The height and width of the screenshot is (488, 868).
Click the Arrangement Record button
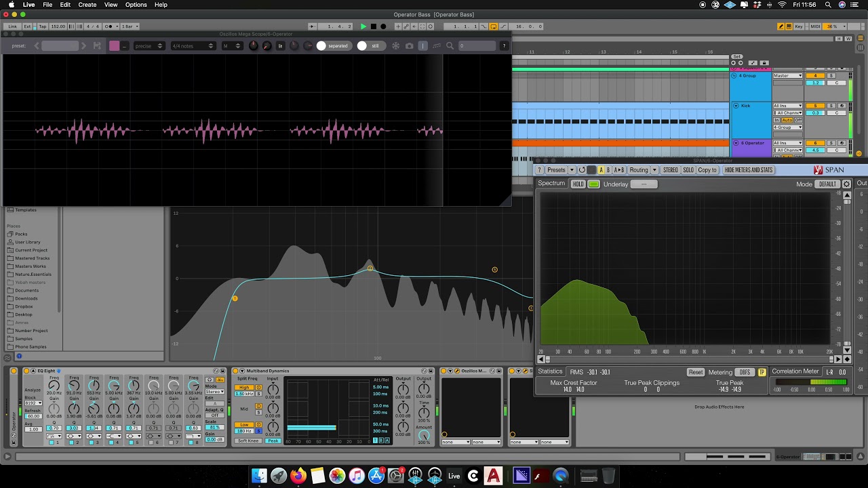point(383,26)
